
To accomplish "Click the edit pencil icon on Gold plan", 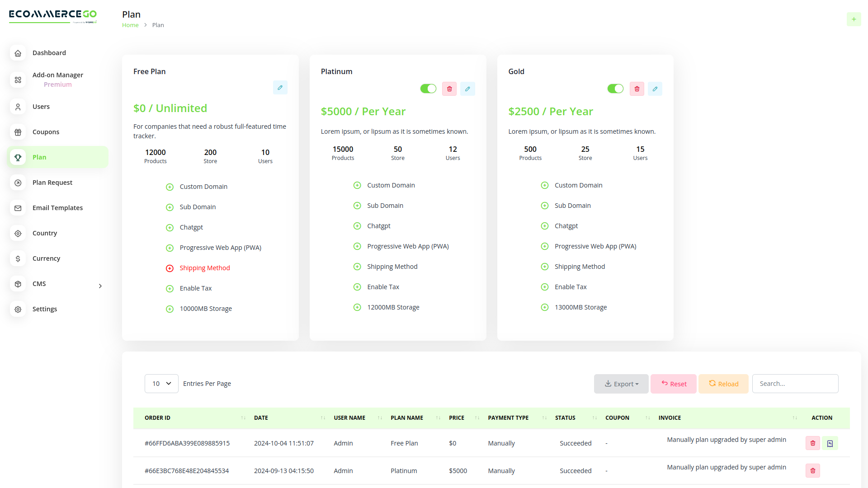I will 655,89.
